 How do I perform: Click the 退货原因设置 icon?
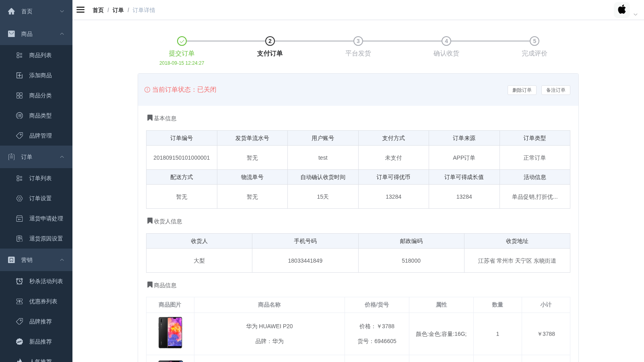pos(19,239)
